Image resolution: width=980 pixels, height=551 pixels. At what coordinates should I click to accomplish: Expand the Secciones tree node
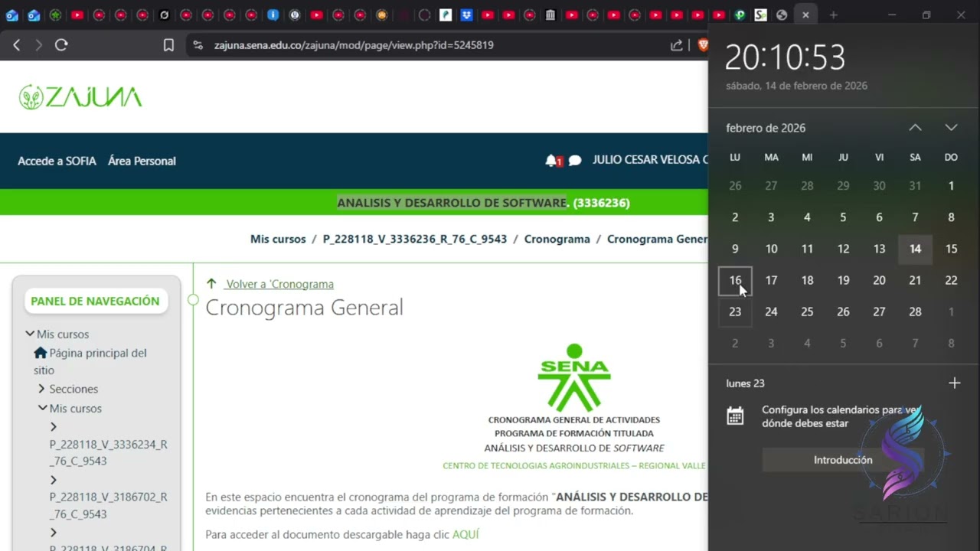tap(41, 389)
